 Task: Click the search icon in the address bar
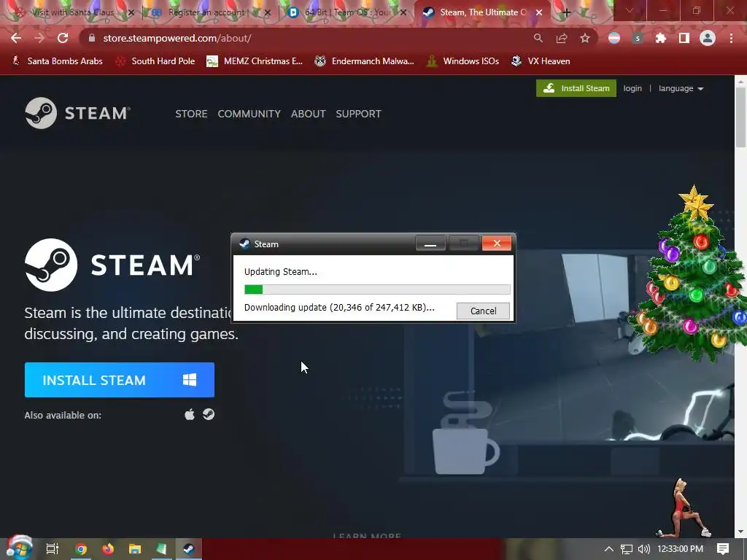coord(538,38)
